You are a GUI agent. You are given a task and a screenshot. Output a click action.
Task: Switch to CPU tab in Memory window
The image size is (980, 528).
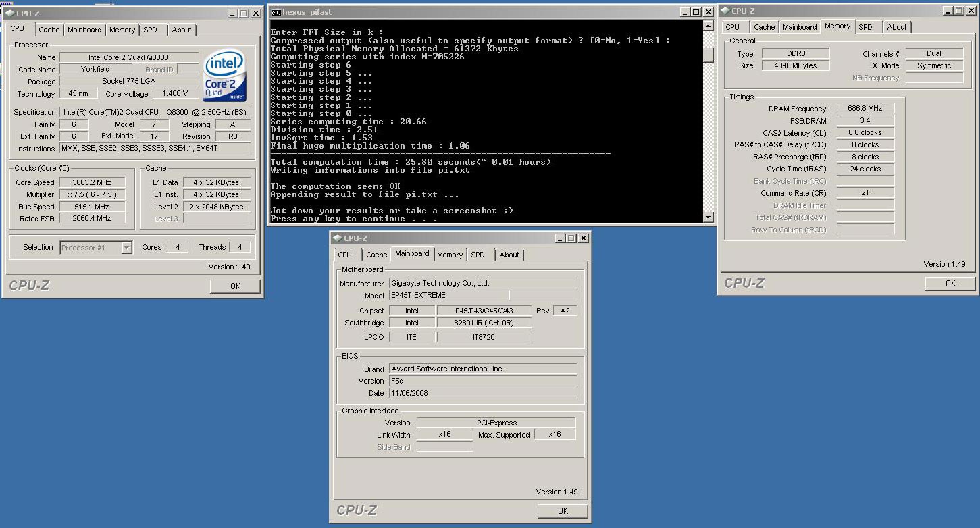click(x=733, y=27)
